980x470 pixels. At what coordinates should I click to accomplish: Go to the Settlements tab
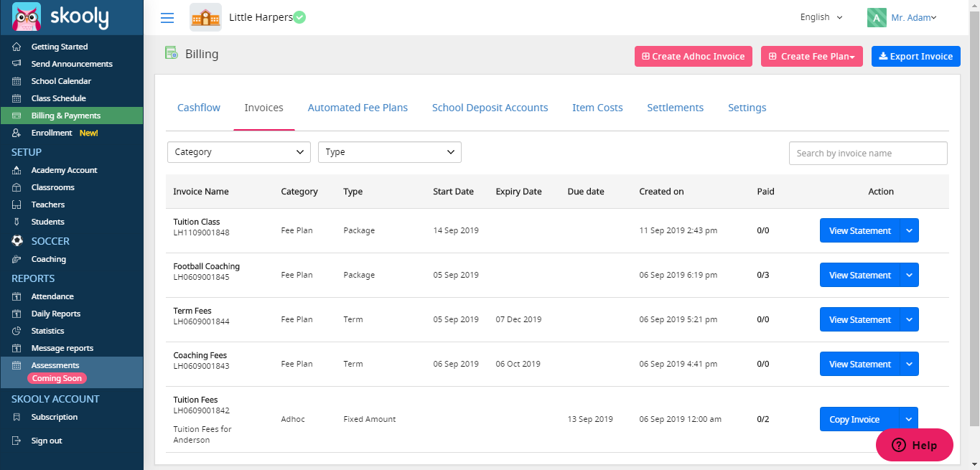(x=676, y=108)
